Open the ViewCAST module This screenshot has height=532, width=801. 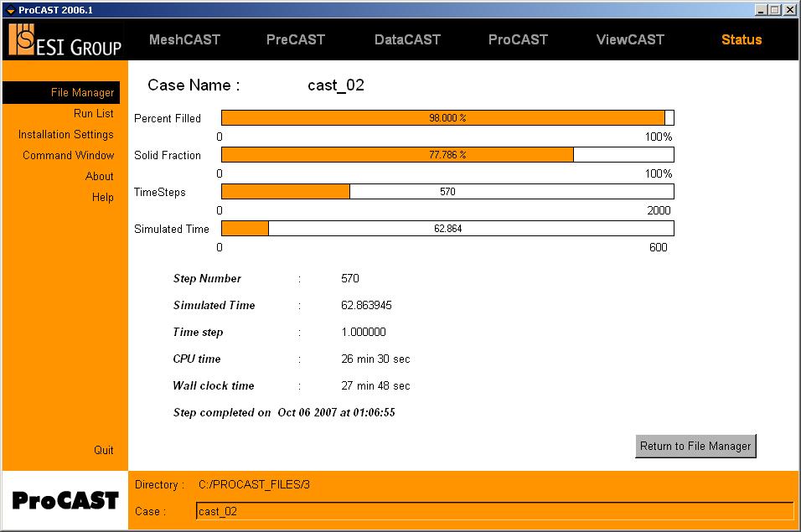pos(629,39)
